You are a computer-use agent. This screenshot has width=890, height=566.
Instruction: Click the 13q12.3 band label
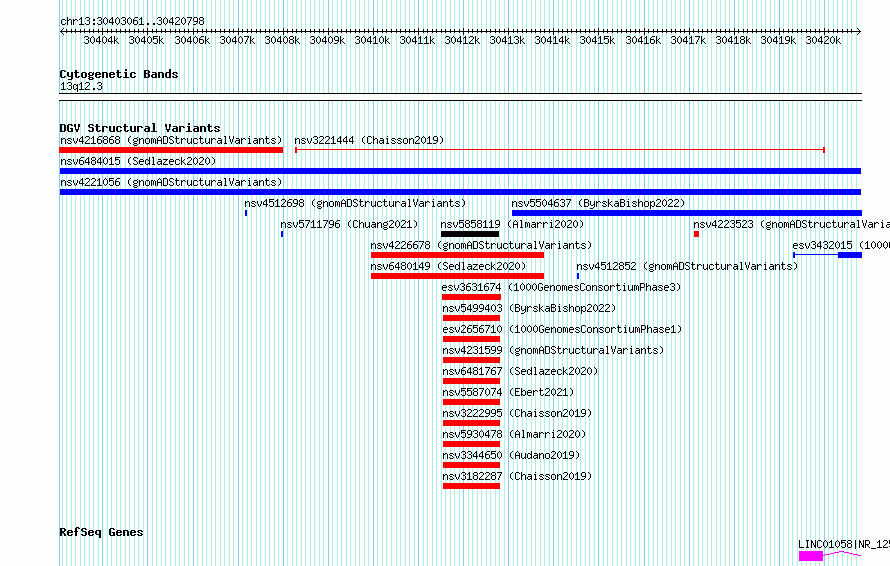point(81,86)
